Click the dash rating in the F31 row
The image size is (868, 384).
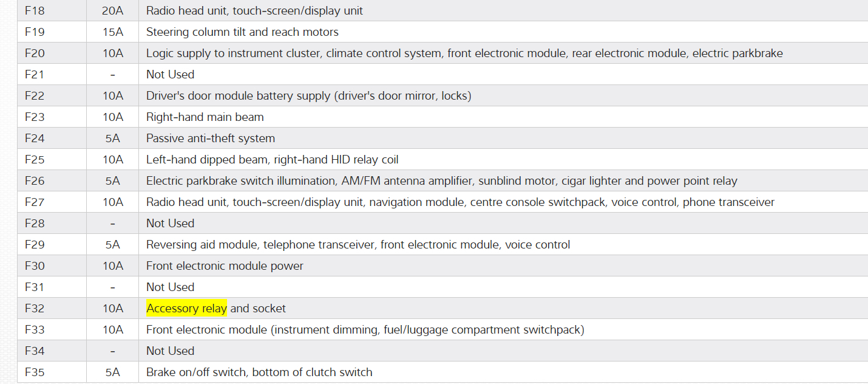113,287
